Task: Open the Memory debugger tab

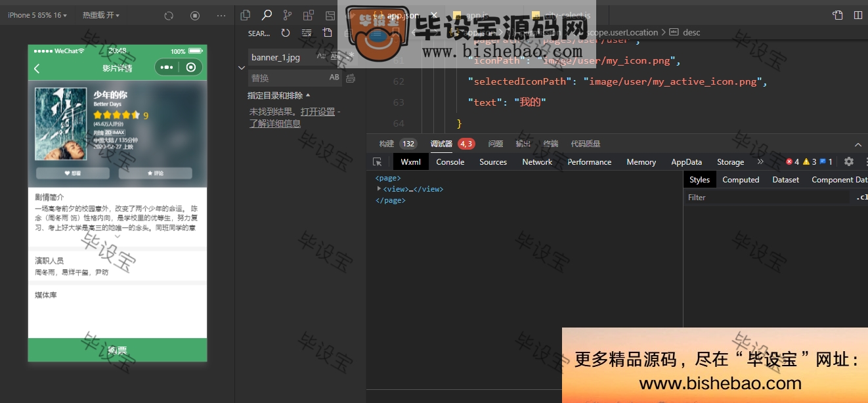Action: (x=641, y=162)
